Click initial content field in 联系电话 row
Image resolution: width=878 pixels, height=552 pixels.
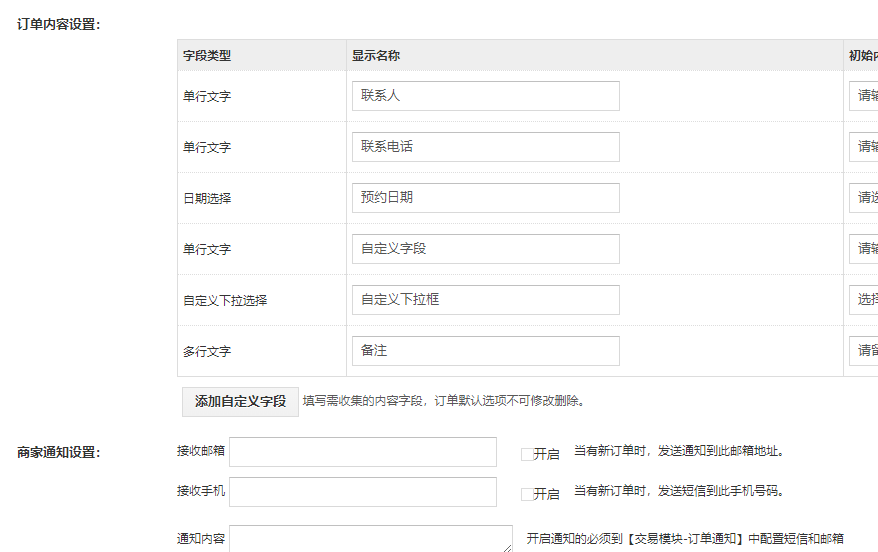tap(864, 147)
